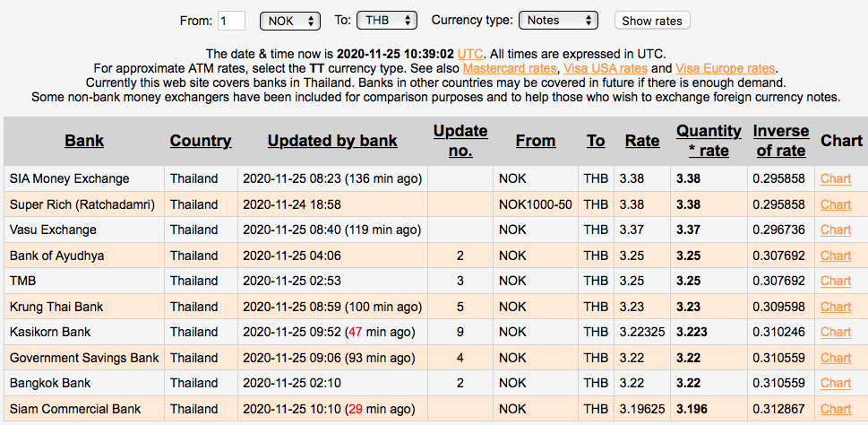Sort table by Bank column header

(84, 141)
